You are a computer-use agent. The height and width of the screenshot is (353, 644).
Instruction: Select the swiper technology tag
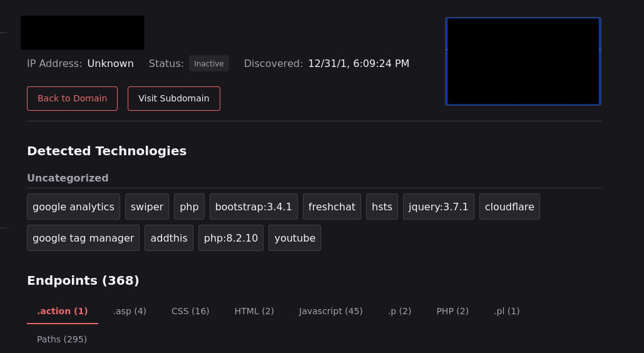(x=147, y=207)
